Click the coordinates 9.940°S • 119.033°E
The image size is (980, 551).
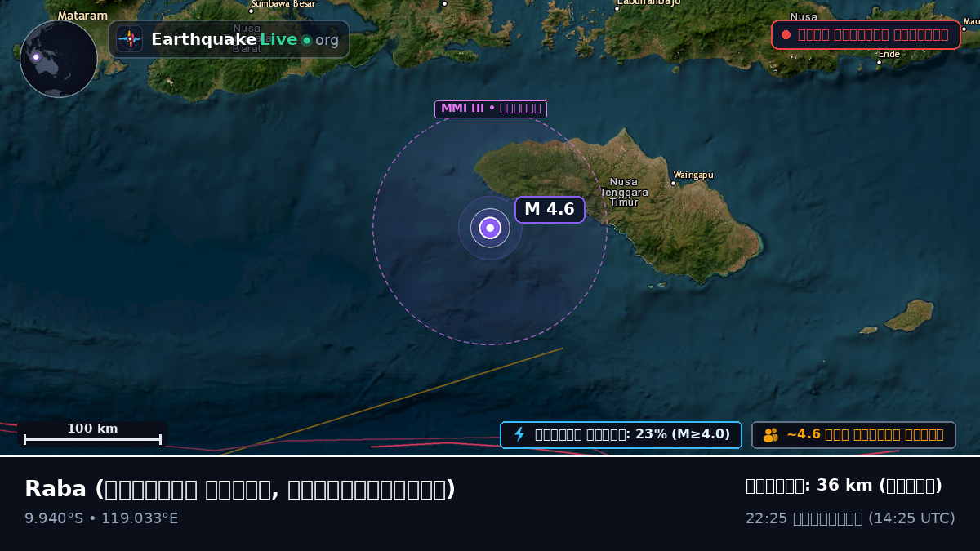101,518
